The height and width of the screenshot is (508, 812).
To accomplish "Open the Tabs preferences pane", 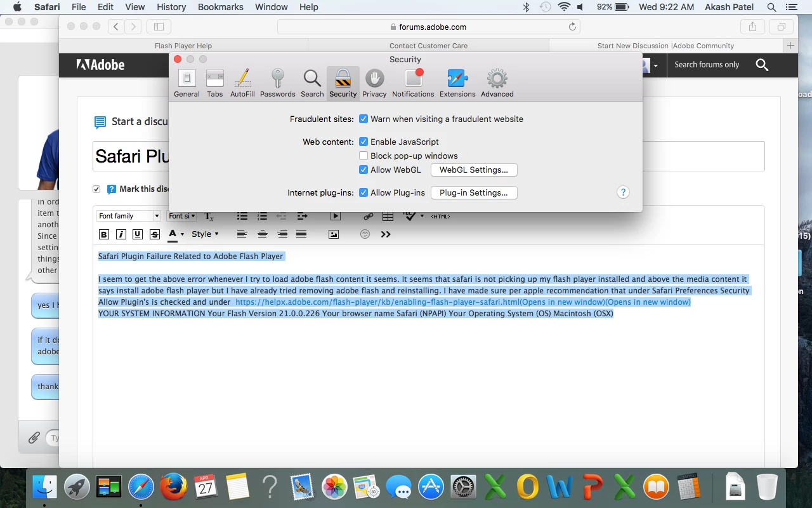I will click(215, 83).
